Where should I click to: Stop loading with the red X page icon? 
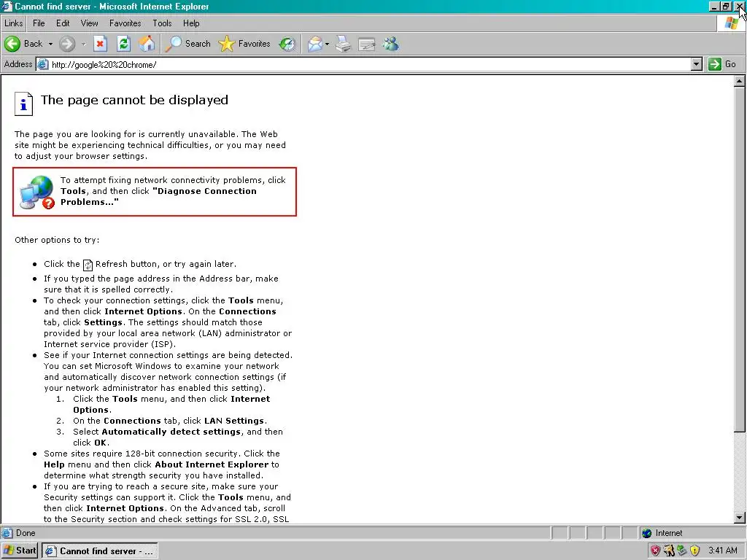(x=100, y=44)
